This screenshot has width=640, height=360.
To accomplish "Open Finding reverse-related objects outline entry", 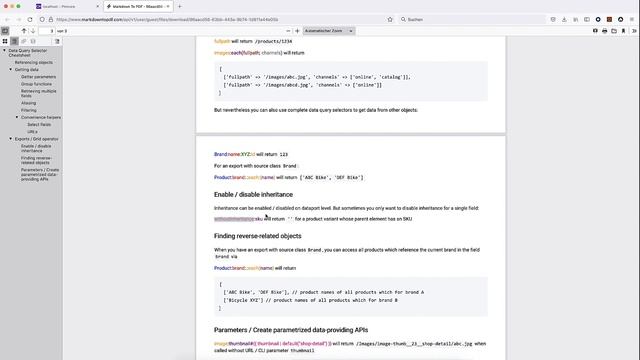I will tap(36, 160).
